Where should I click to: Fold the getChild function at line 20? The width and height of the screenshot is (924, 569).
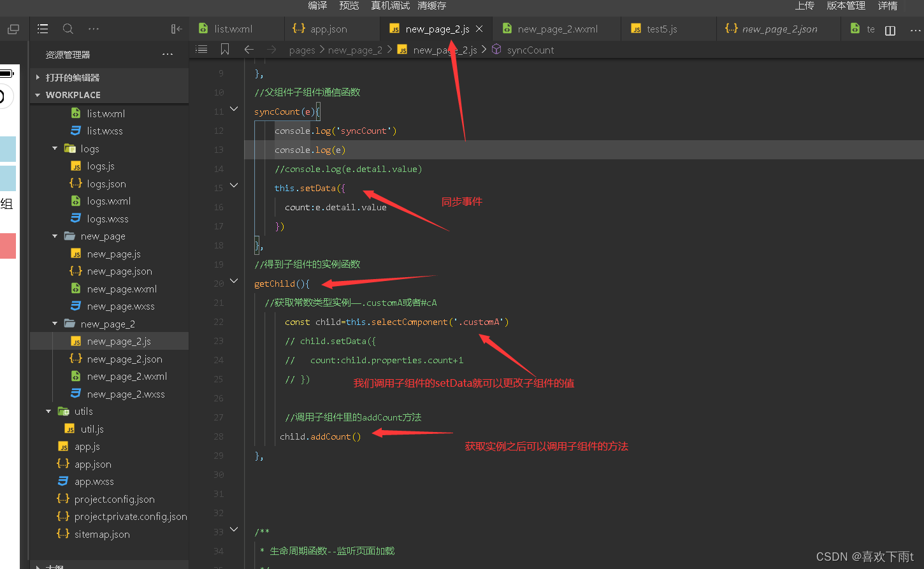coord(234,281)
